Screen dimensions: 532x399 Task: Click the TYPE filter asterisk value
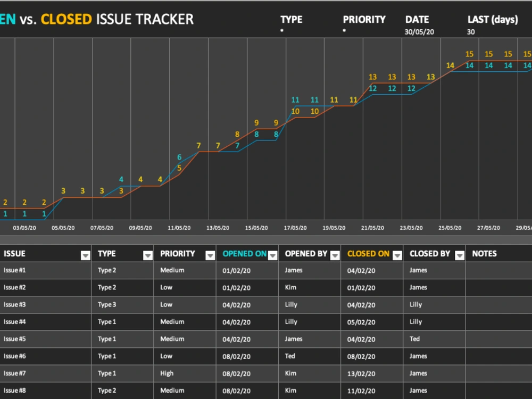[x=282, y=30]
